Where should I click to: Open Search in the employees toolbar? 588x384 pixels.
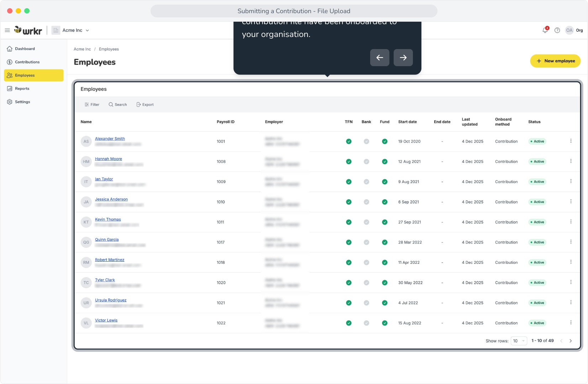(118, 105)
